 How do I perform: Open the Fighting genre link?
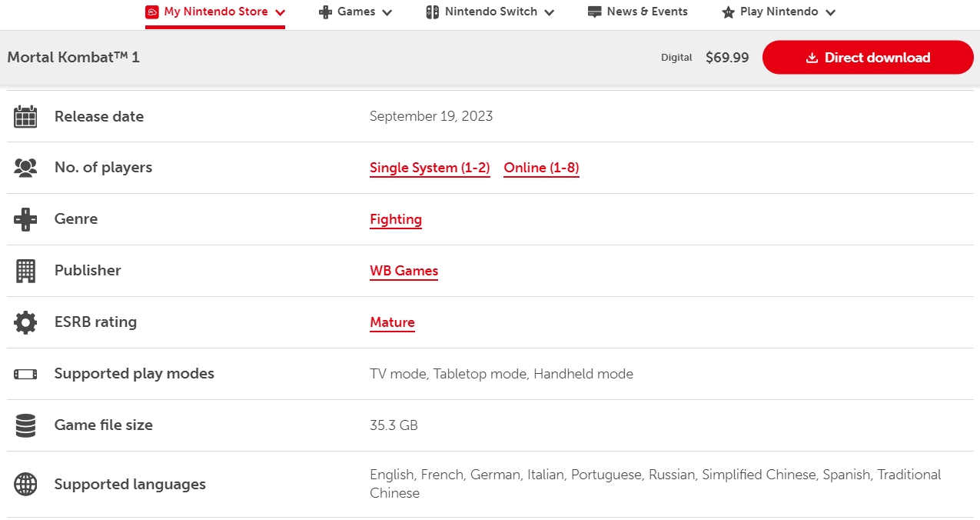396,219
